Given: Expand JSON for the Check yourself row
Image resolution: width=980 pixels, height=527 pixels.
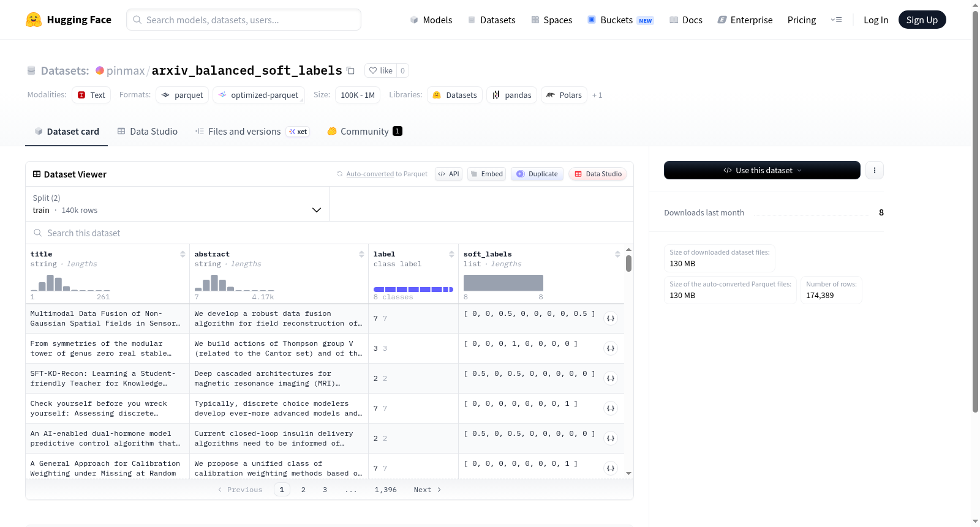Looking at the screenshot, I should pyautogui.click(x=611, y=408).
